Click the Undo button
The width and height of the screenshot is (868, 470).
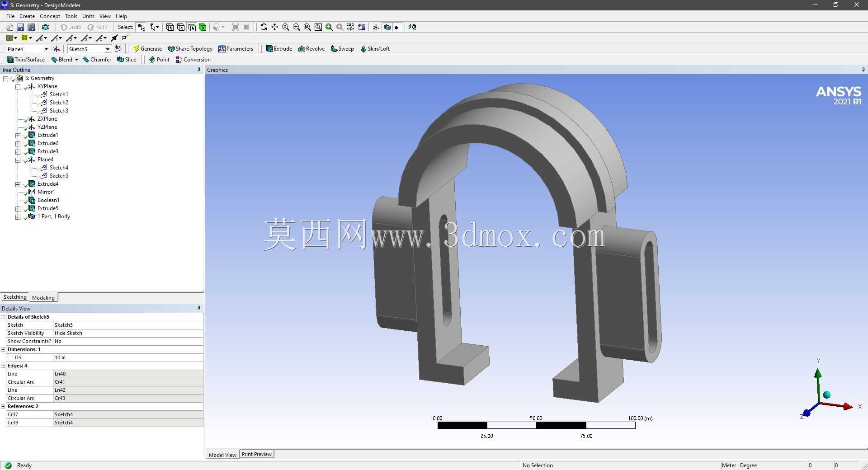pyautogui.click(x=71, y=27)
